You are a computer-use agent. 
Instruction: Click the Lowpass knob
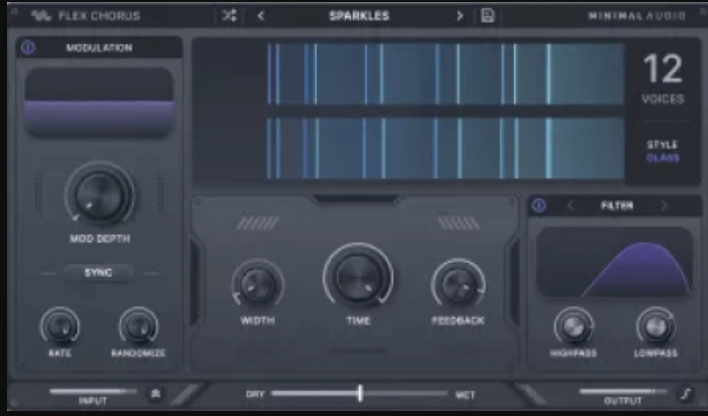pos(656,326)
